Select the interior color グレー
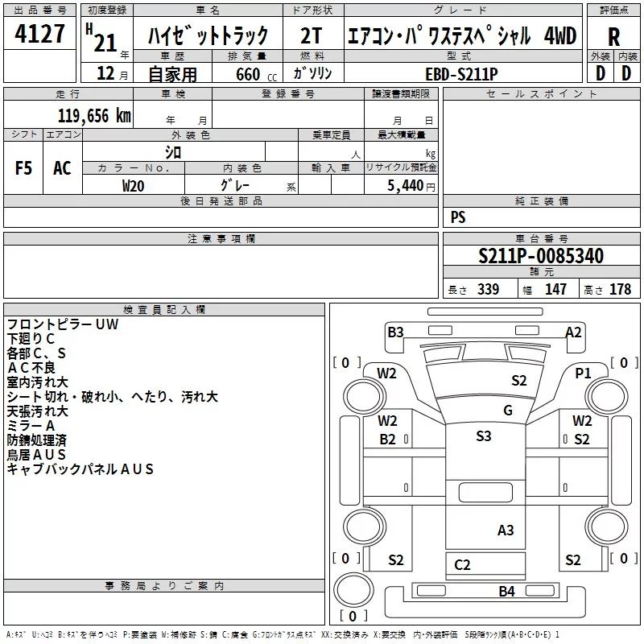 (235, 185)
